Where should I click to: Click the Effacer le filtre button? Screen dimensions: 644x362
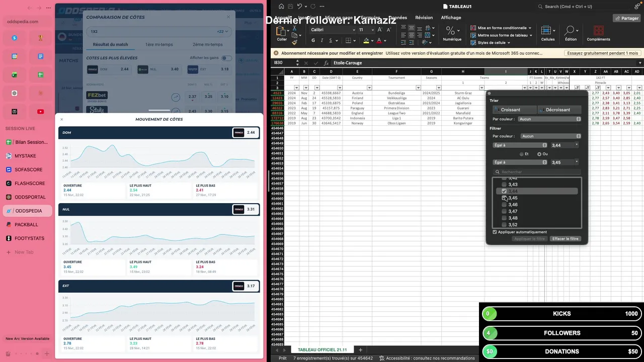[x=565, y=239]
